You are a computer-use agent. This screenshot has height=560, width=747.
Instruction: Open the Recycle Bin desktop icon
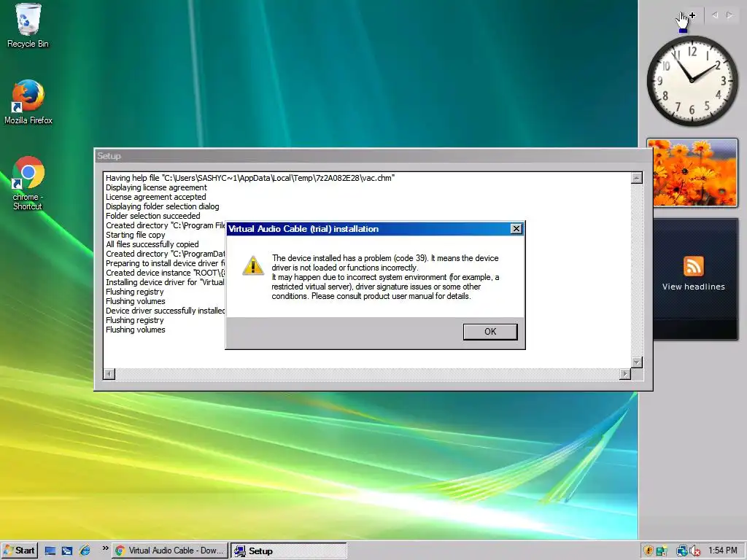[x=28, y=26]
